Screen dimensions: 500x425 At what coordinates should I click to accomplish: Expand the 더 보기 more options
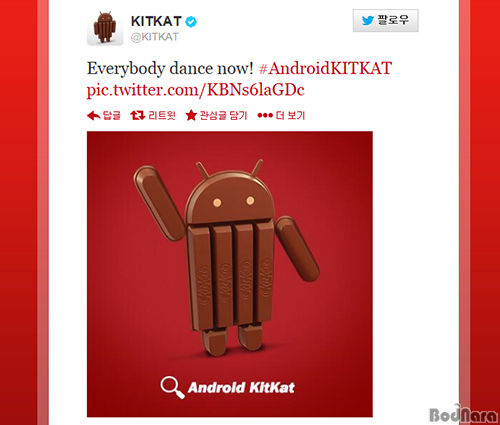click(x=290, y=115)
